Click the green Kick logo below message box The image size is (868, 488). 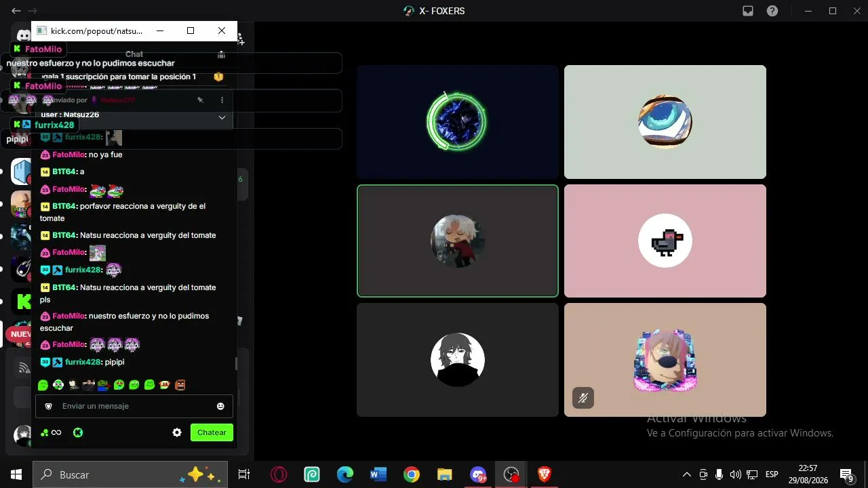(x=78, y=432)
